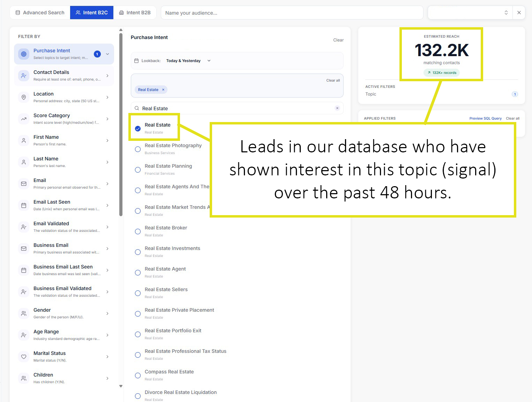Switch to the Intent B2B tab
The image size is (532, 402).
pyautogui.click(x=135, y=13)
